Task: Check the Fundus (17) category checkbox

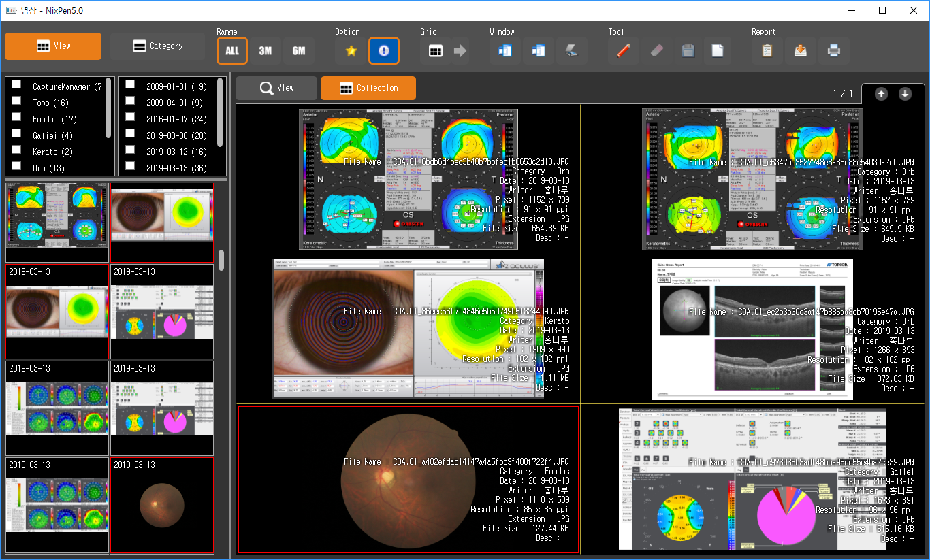Action: (x=17, y=118)
